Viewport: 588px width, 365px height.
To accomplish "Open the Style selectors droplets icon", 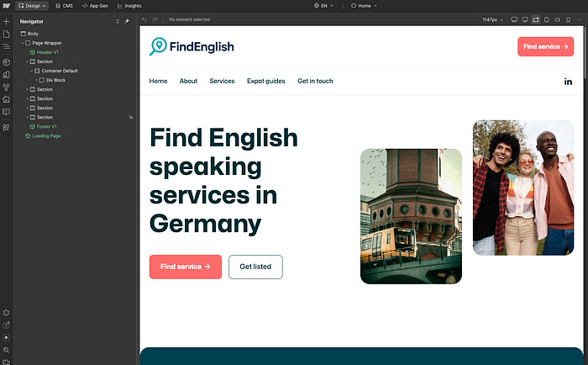I will click(6, 87).
